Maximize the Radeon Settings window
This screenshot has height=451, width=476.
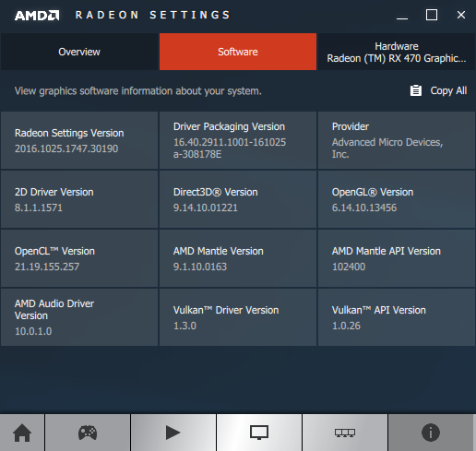[x=432, y=15]
